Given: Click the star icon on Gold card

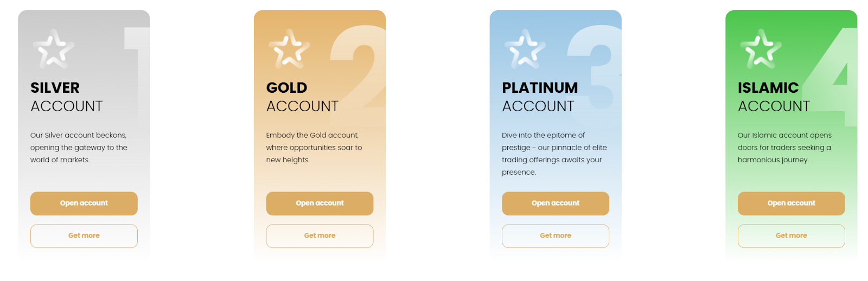Looking at the screenshot, I should pyautogui.click(x=289, y=49).
